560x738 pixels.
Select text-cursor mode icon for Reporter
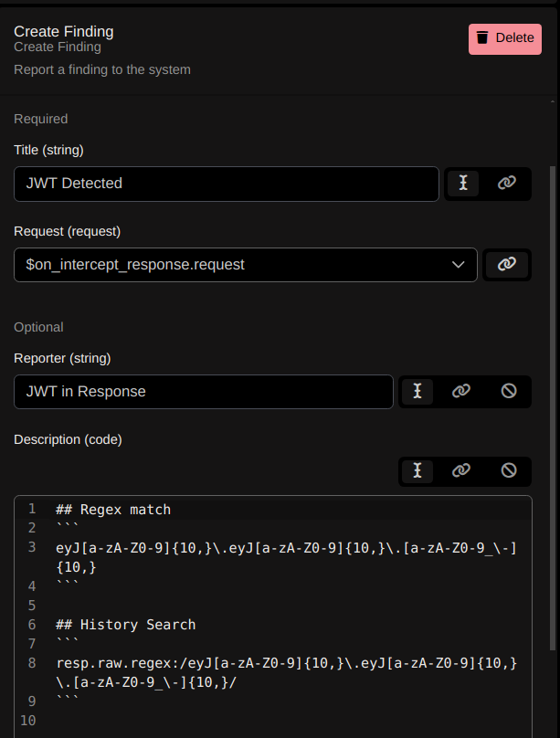417,391
